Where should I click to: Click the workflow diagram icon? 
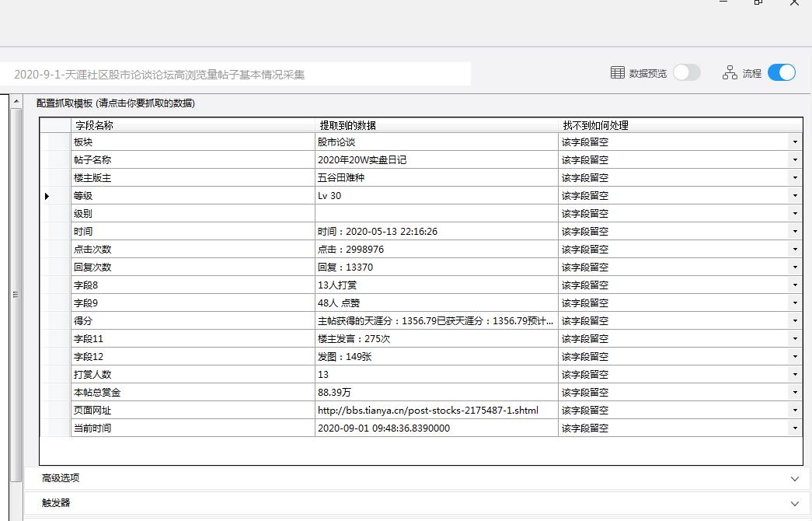[730, 72]
